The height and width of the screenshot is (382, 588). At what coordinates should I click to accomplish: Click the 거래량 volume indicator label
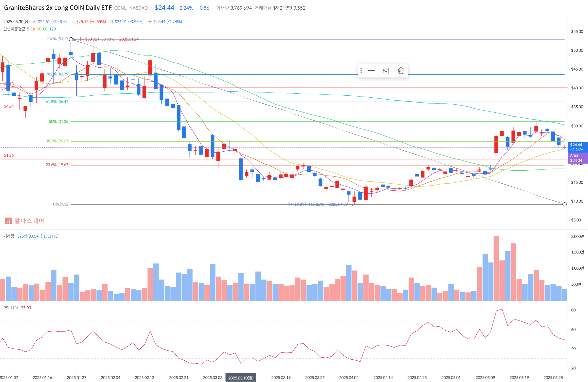(9, 236)
